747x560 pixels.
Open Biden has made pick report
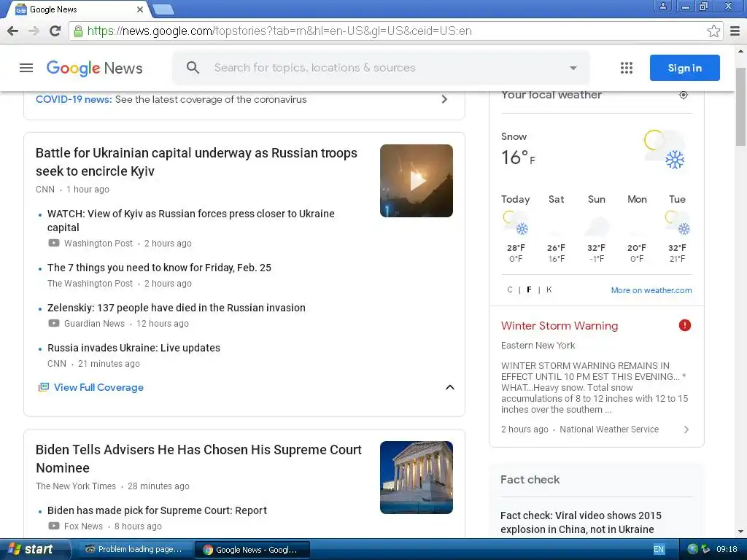157,510
